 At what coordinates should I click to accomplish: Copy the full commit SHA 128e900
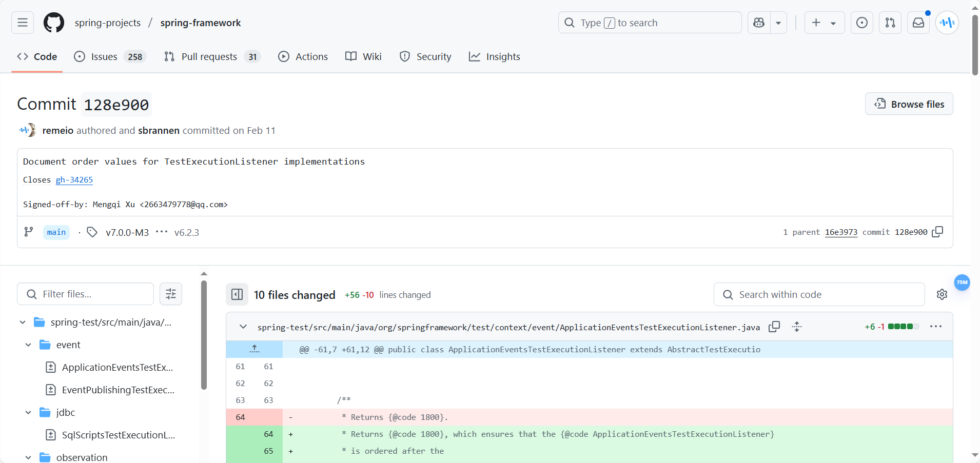click(937, 232)
